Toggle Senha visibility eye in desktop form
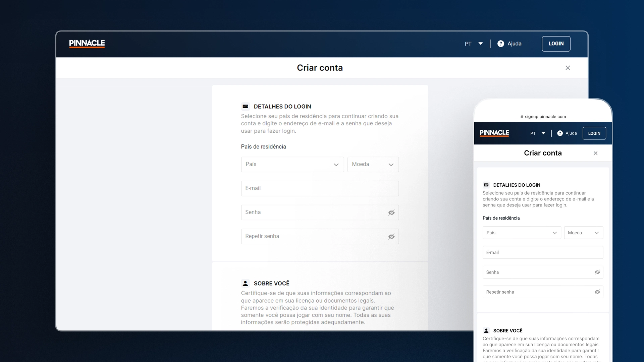Viewport: 644px width, 362px height. click(x=391, y=213)
